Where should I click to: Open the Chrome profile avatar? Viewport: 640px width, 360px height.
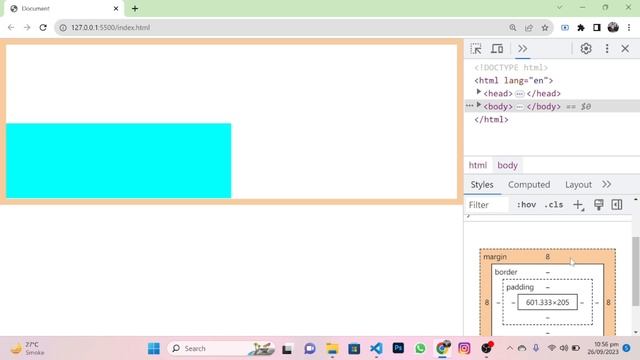(613, 27)
